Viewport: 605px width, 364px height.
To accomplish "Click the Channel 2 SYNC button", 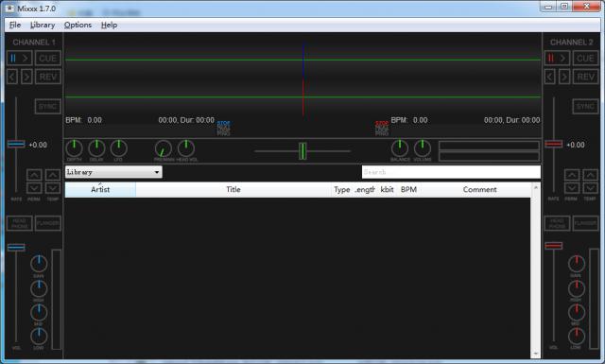I will (585, 106).
